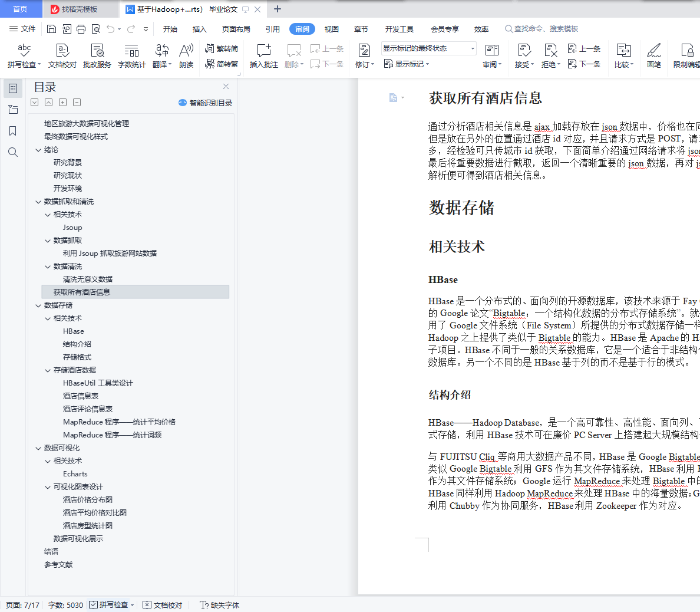Click 下一条 next change button

tap(585, 64)
